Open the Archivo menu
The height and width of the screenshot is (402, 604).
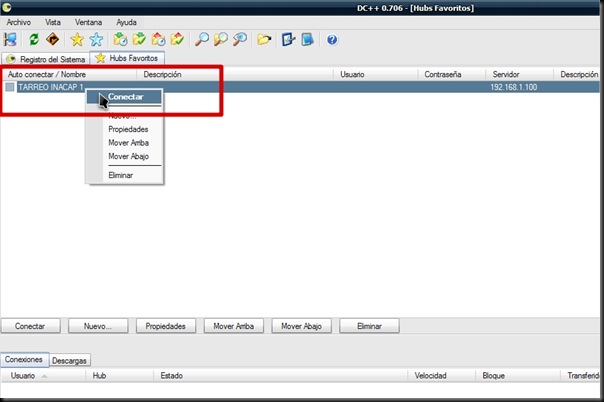pos(18,22)
